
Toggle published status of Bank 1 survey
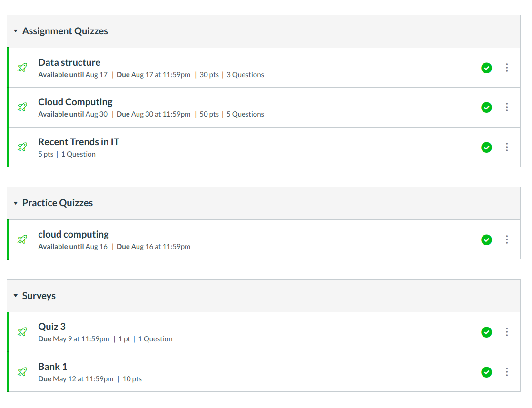click(x=486, y=372)
